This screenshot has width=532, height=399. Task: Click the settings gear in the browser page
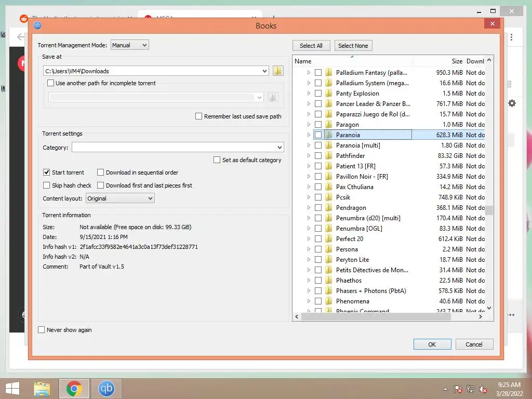point(512,103)
